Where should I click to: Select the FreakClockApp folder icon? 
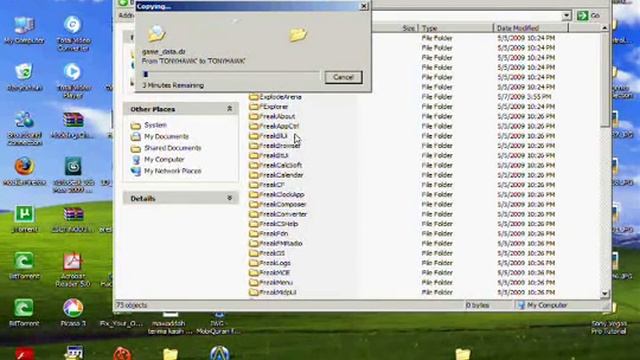pyautogui.click(x=254, y=195)
